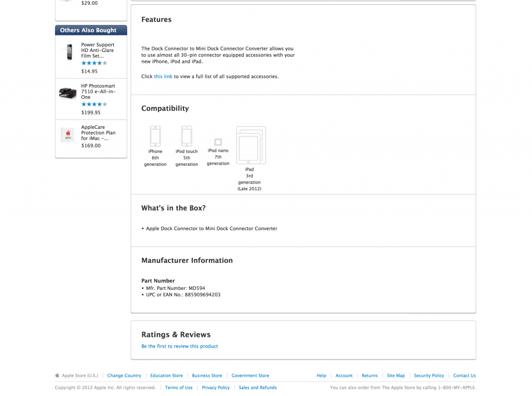Click the HP Photosmart 7510 star rating
This screenshot has height=396, width=532.
(x=94, y=104)
